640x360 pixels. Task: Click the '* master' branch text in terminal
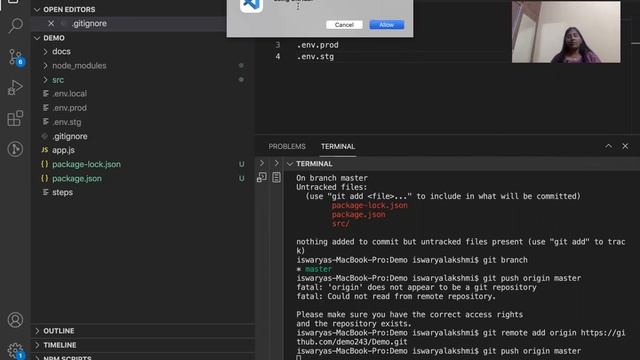314,269
